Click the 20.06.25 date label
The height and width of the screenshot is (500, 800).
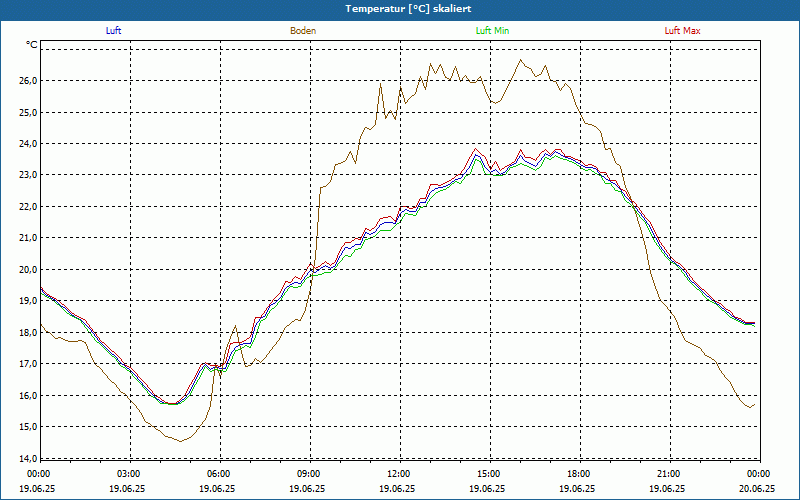coord(757,488)
